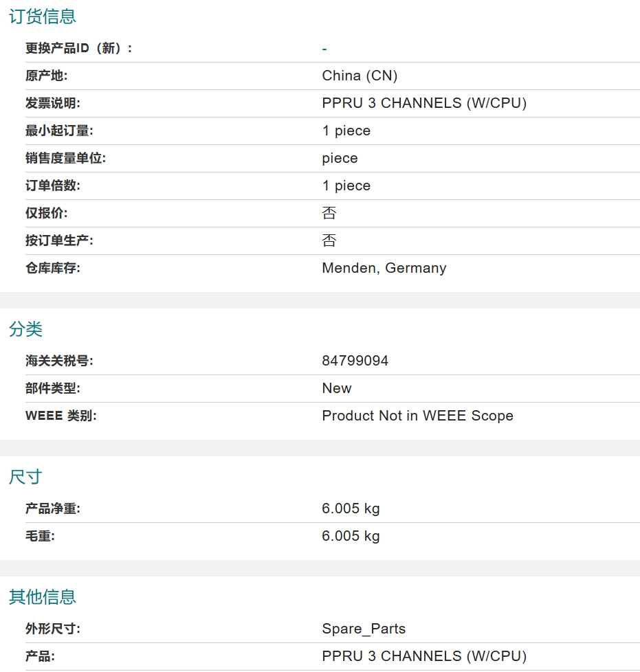
Task: Click the 订单倍数 1 piece value
Action: click(346, 186)
